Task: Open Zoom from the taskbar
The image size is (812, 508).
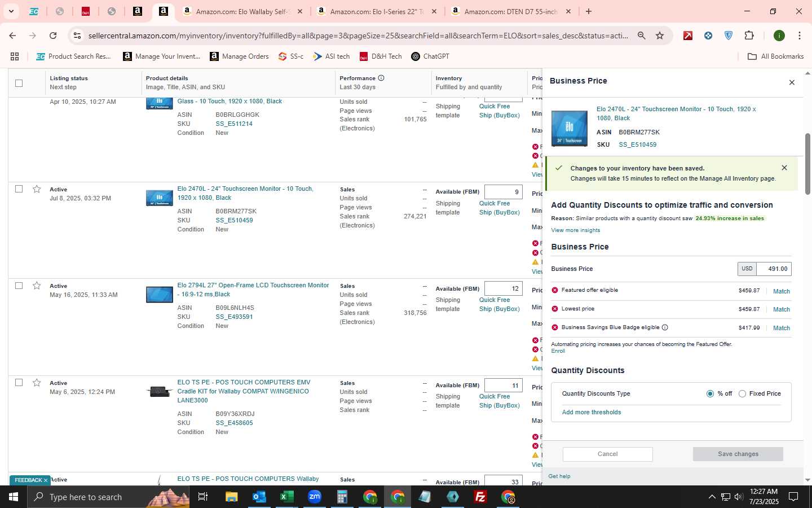Action: 314,497
